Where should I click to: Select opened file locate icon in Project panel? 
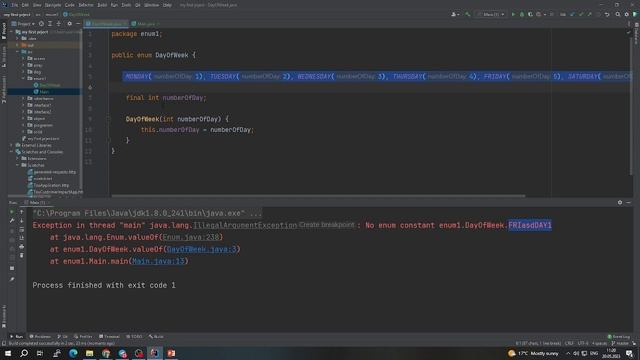(41, 24)
